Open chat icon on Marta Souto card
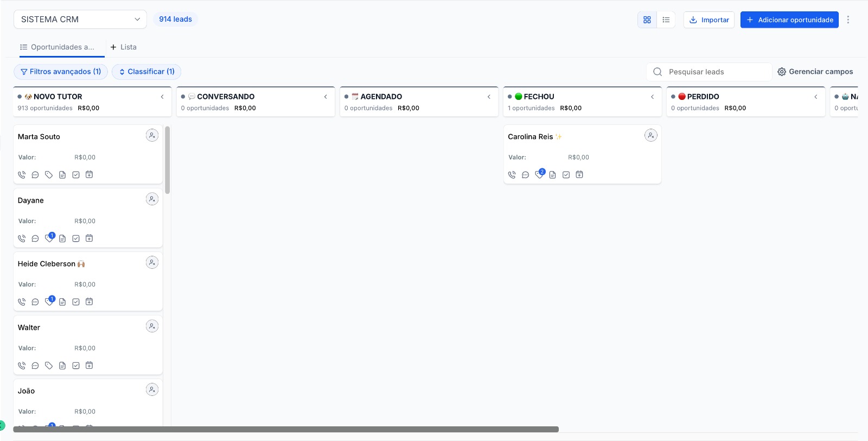 tap(35, 175)
